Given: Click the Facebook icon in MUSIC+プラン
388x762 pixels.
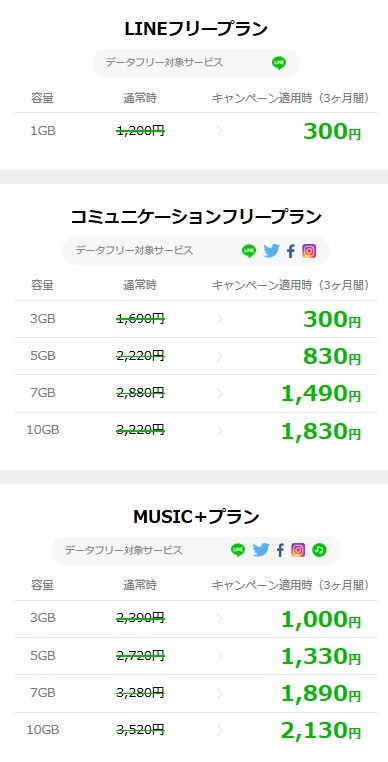Looking at the screenshot, I should coord(280,550).
